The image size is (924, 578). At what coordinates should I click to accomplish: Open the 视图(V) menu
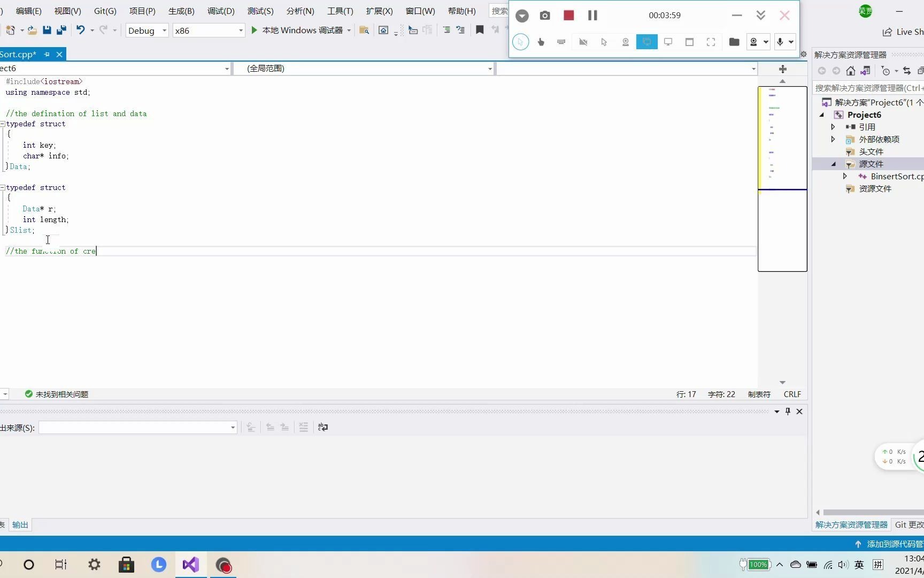click(x=67, y=11)
